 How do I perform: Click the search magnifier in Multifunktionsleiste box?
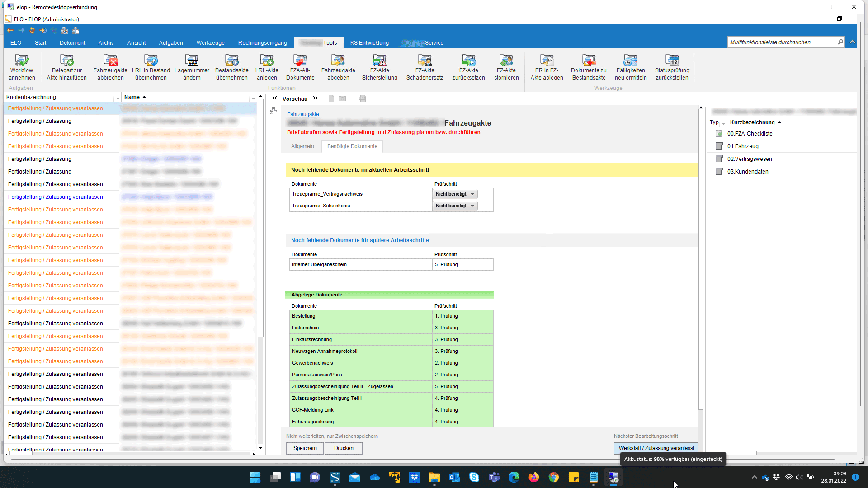point(840,42)
